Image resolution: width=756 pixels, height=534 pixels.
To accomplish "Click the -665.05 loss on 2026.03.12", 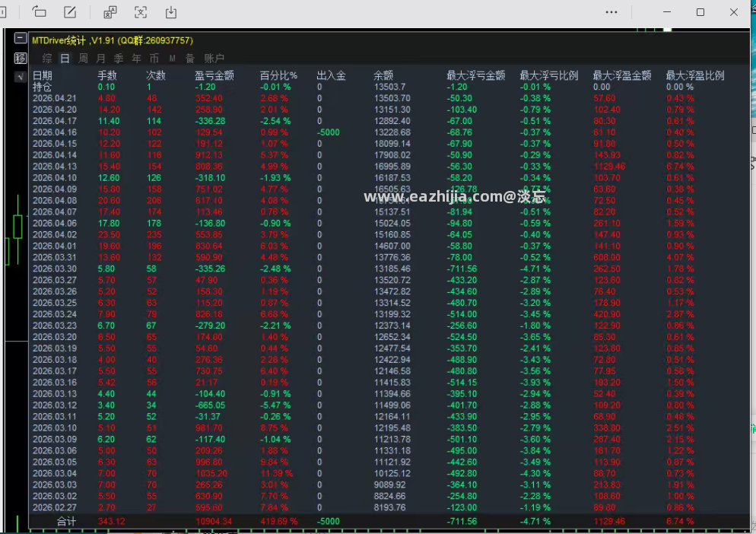I will pos(210,405).
